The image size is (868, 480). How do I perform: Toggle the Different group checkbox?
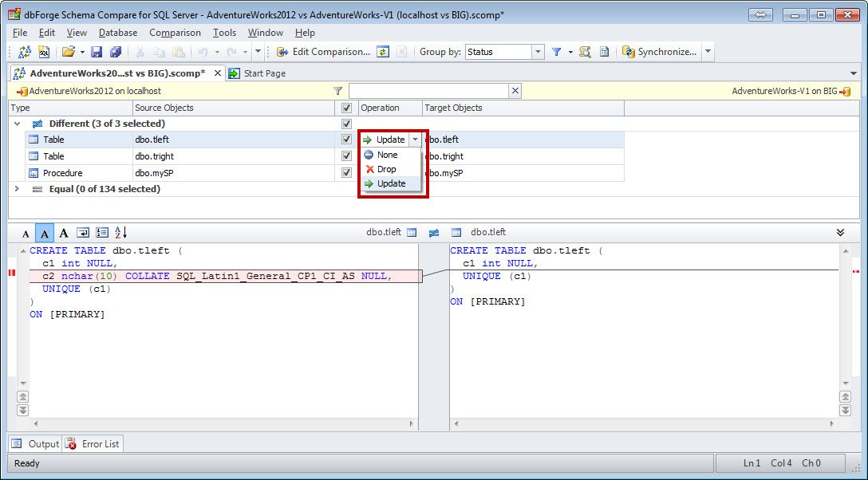click(346, 124)
